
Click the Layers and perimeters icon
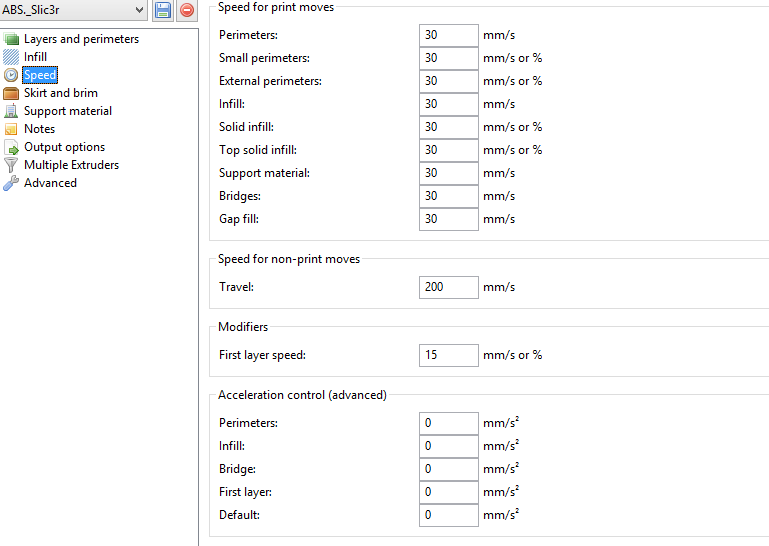point(11,39)
